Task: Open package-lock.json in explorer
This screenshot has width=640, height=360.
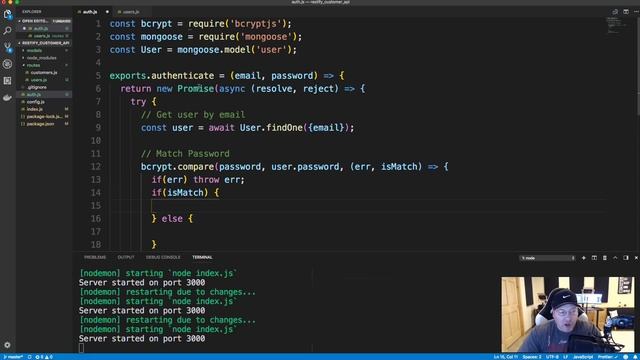Action: [44, 117]
